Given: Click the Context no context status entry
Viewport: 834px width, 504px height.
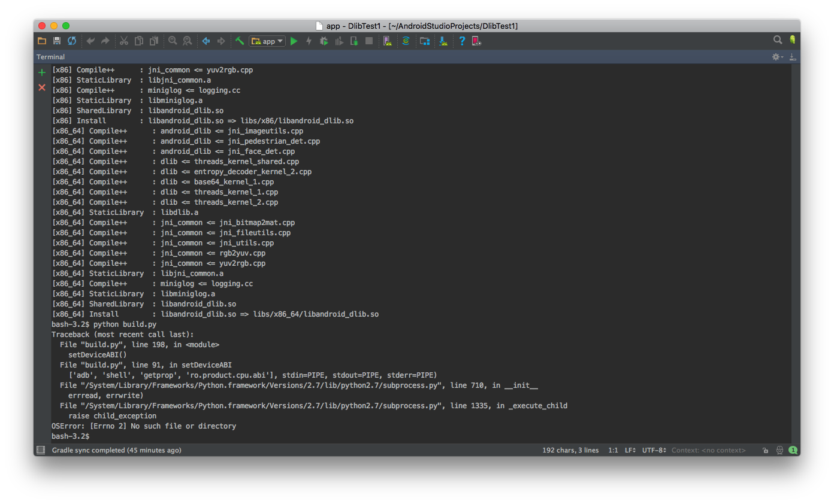Looking at the screenshot, I should (709, 450).
